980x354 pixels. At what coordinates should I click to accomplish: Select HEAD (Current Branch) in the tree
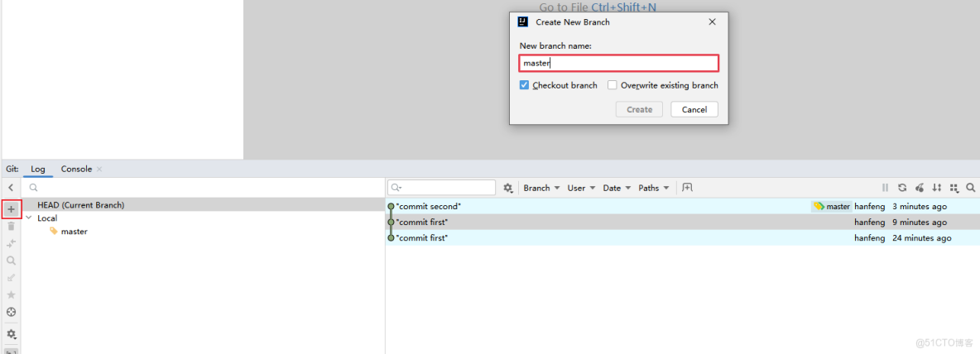[203, 205]
